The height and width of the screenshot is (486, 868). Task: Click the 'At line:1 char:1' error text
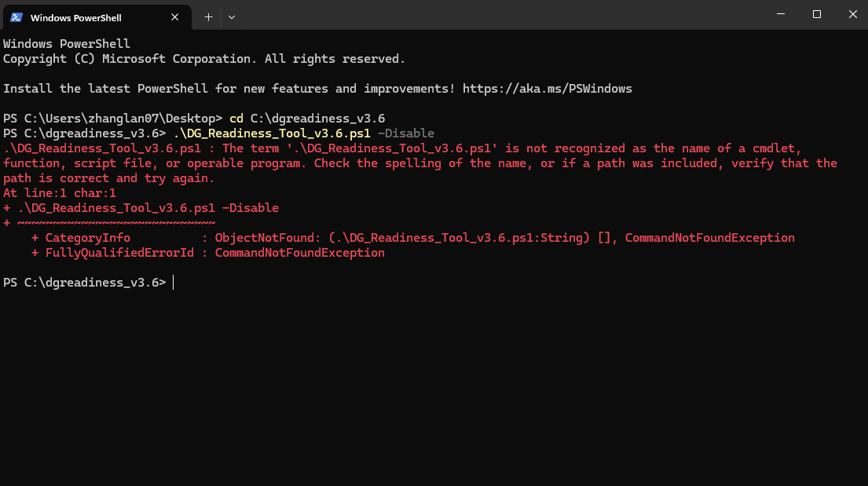(x=60, y=192)
